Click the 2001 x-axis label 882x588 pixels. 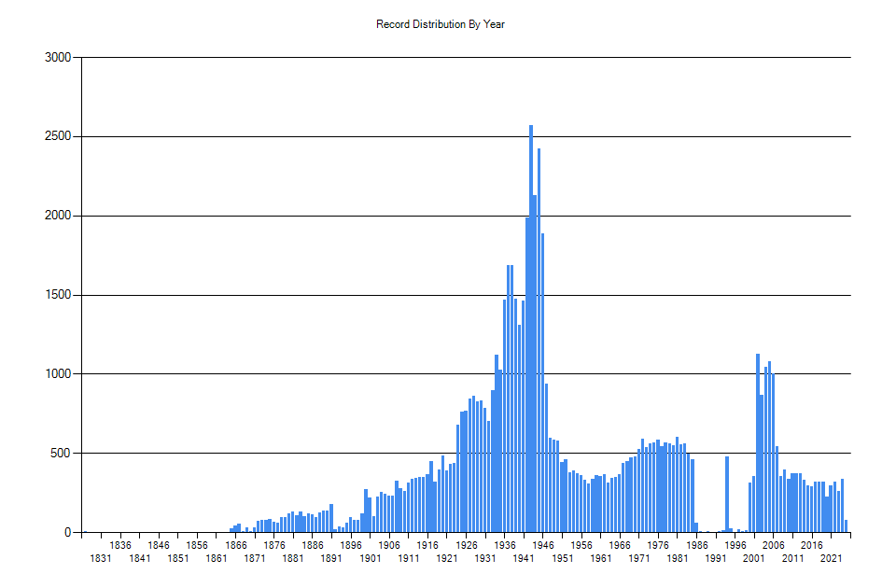point(754,558)
